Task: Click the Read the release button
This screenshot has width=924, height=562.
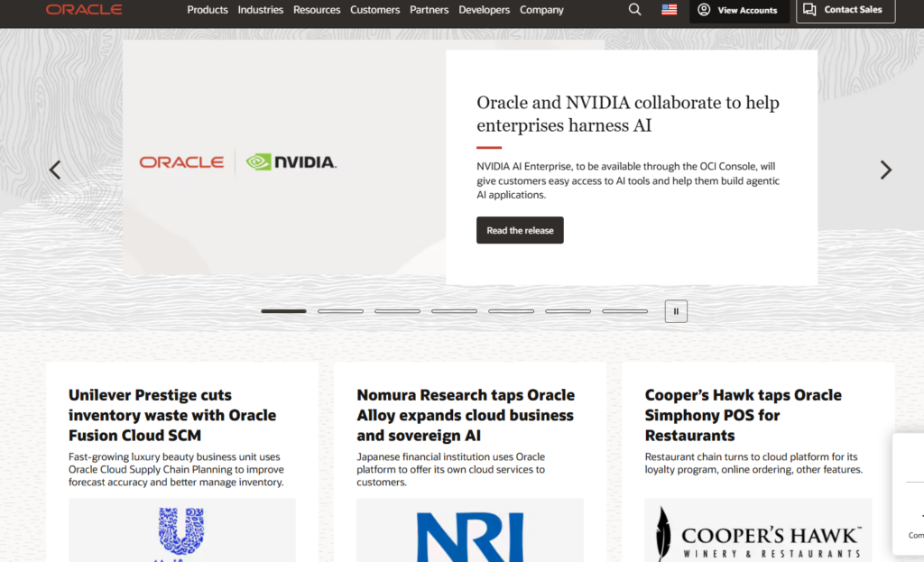Action: click(520, 230)
